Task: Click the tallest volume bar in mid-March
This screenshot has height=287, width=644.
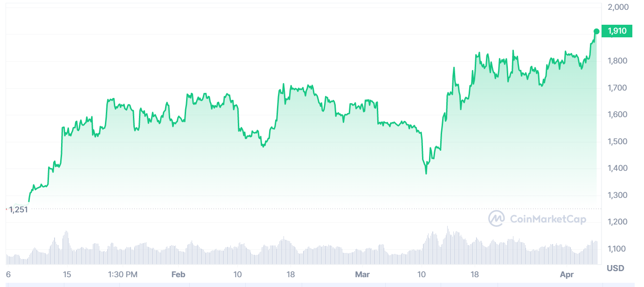Action: (448, 229)
